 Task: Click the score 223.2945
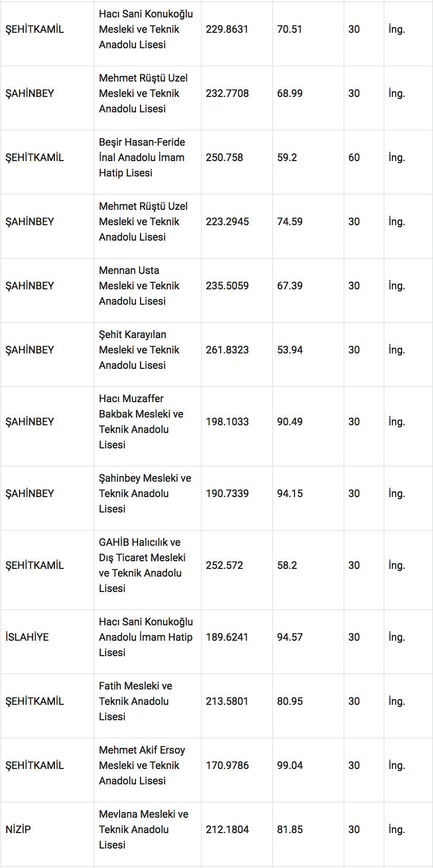tap(227, 222)
